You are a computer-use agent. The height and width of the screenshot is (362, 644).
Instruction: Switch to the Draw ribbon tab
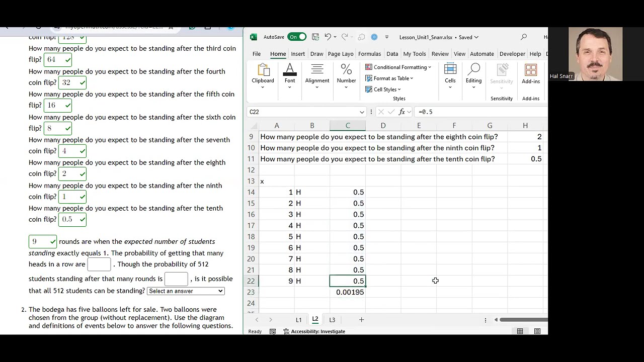click(x=316, y=54)
